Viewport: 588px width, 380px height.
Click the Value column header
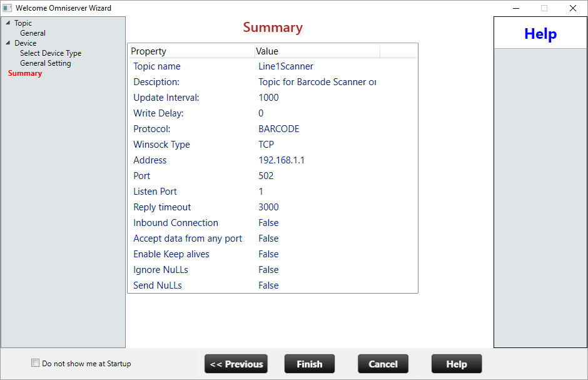[317, 51]
